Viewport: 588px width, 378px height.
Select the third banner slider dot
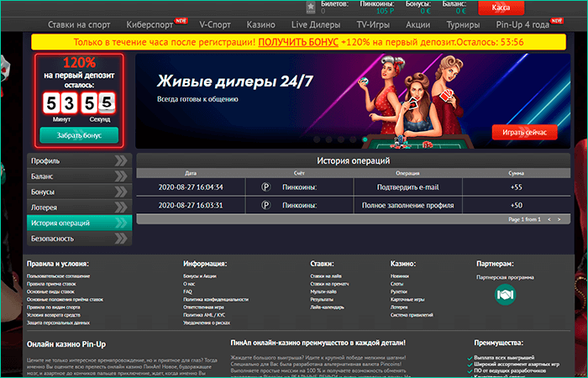coord(341,139)
